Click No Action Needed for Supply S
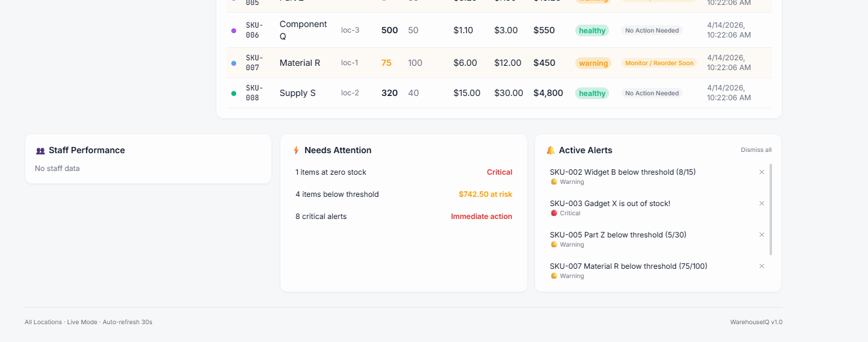868x342 pixels. [652, 93]
